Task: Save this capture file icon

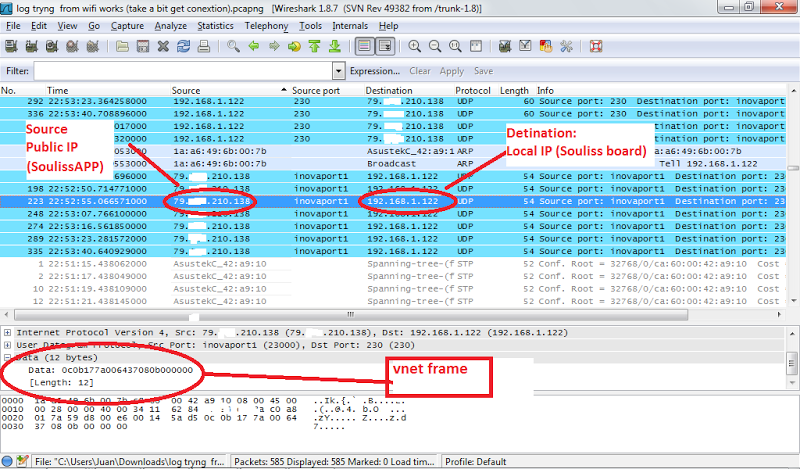Action: click(x=143, y=46)
